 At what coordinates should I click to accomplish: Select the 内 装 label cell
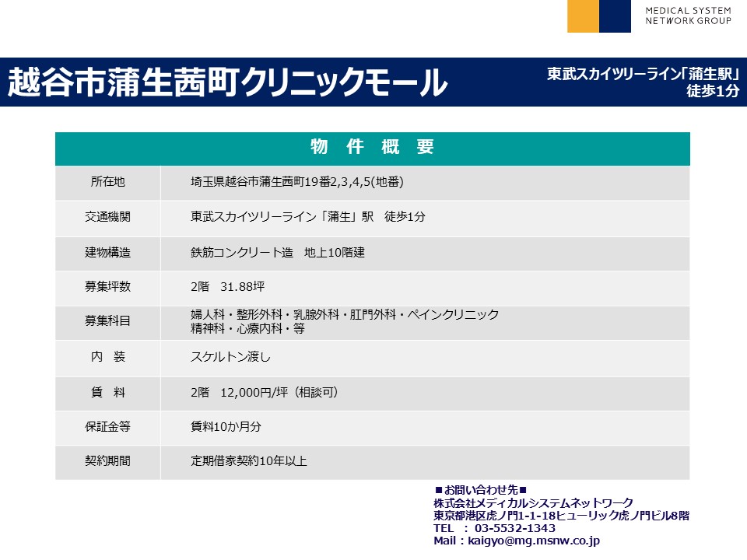click(107, 357)
